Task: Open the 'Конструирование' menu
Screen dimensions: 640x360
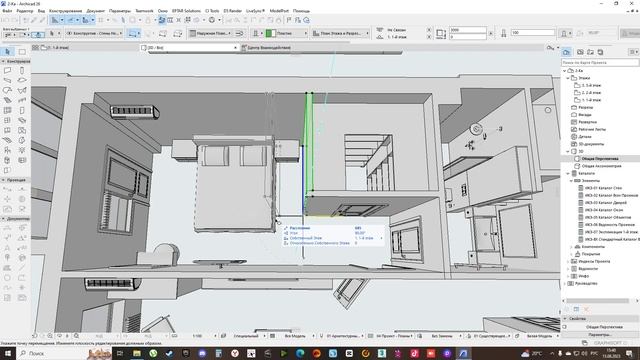Action: [x=65, y=11]
